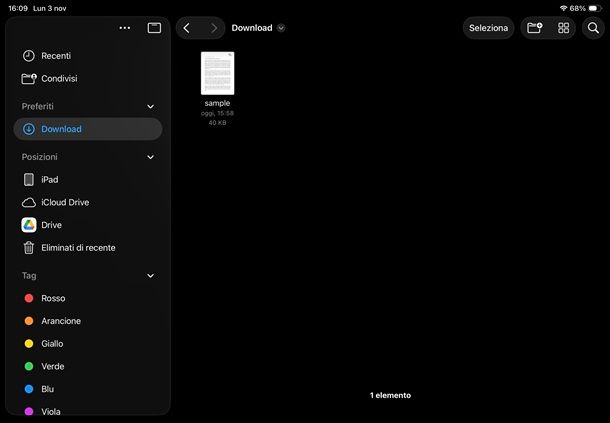Open the sidebar more options ellipsis
This screenshot has height=423, width=610.
(124, 28)
